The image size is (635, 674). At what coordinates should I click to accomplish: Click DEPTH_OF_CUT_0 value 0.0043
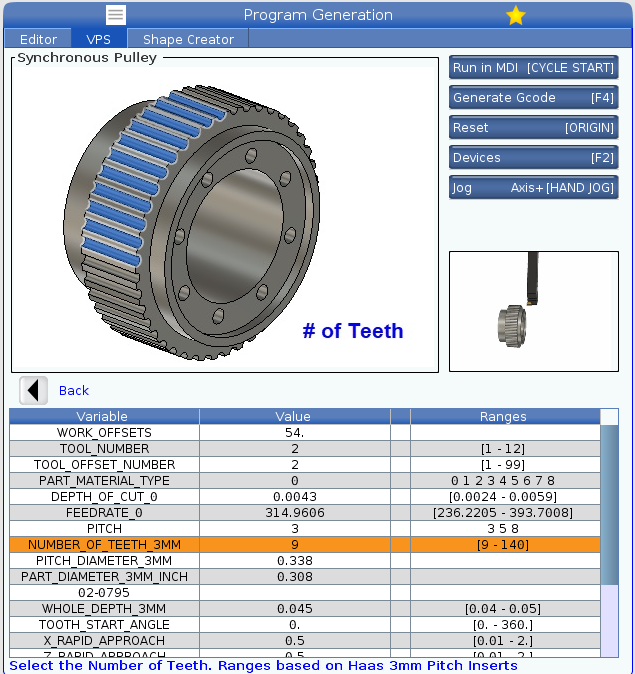pyautogui.click(x=294, y=496)
